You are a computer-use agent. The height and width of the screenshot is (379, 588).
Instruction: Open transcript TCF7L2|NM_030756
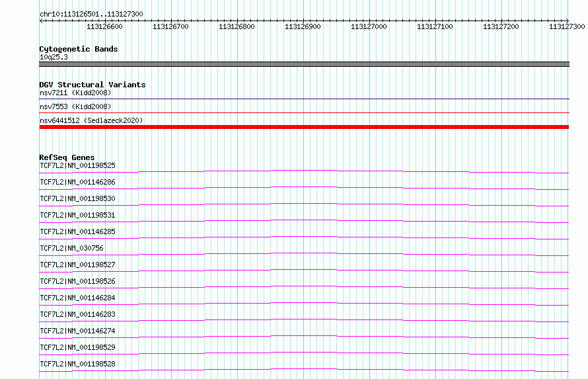(x=71, y=248)
